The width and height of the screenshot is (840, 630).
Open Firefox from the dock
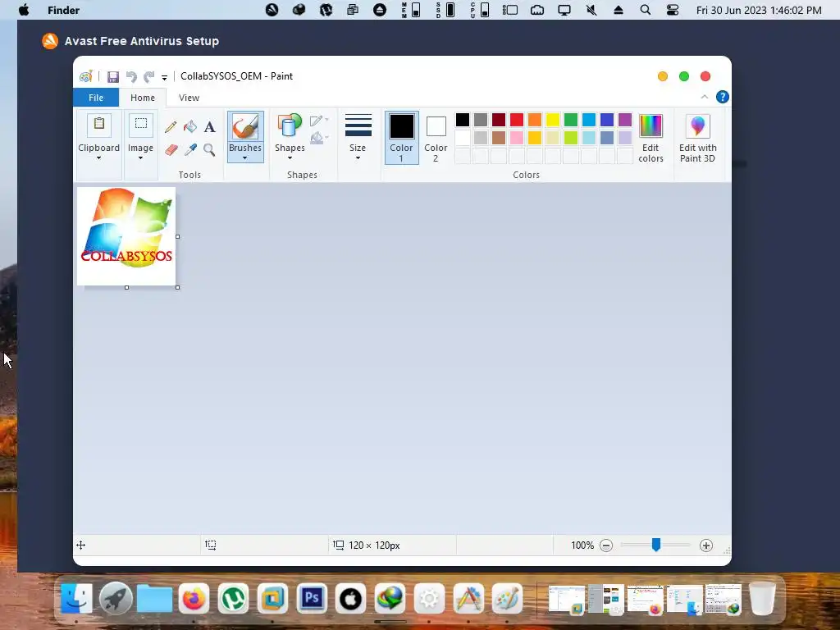coord(194,598)
